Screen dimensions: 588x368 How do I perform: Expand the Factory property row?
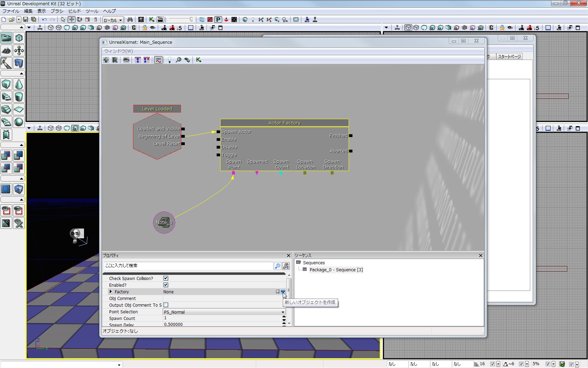pyautogui.click(x=111, y=292)
